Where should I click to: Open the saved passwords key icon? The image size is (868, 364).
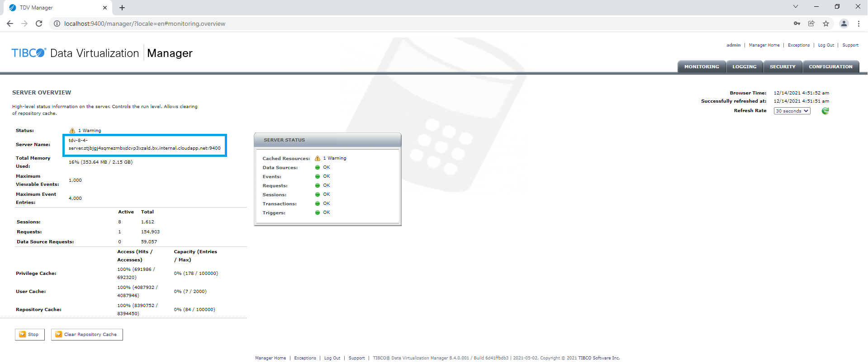click(797, 24)
